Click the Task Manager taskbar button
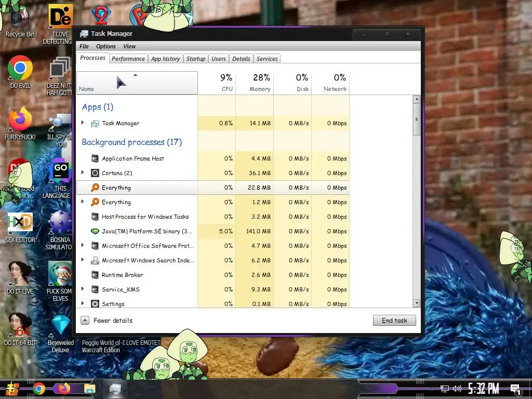Viewport: 532px width, 399px height. 115,389
